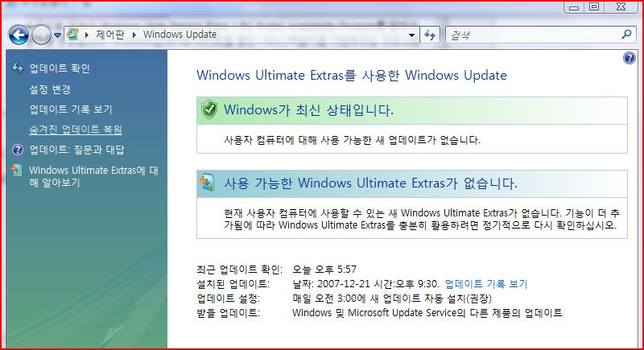Viewport: 644px width, 350px height.
Task: Open Windows Ultimate Extras에 대해 알아보기 link
Action: (93, 176)
